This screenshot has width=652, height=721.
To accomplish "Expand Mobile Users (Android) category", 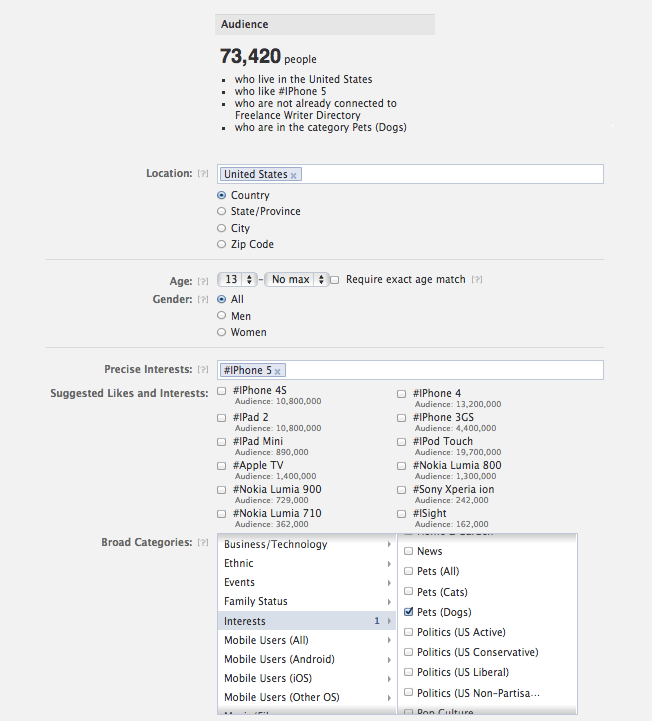I will coord(307,659).
